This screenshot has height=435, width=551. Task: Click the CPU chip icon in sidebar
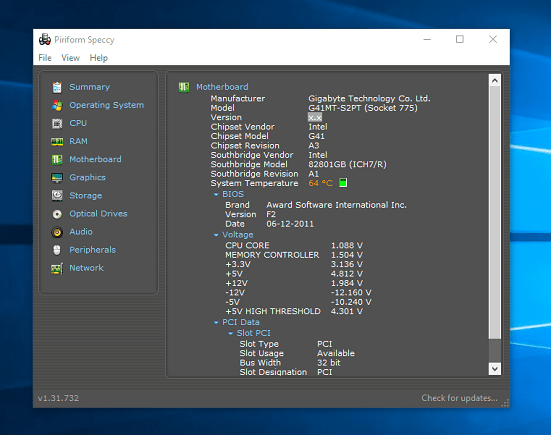57,123
